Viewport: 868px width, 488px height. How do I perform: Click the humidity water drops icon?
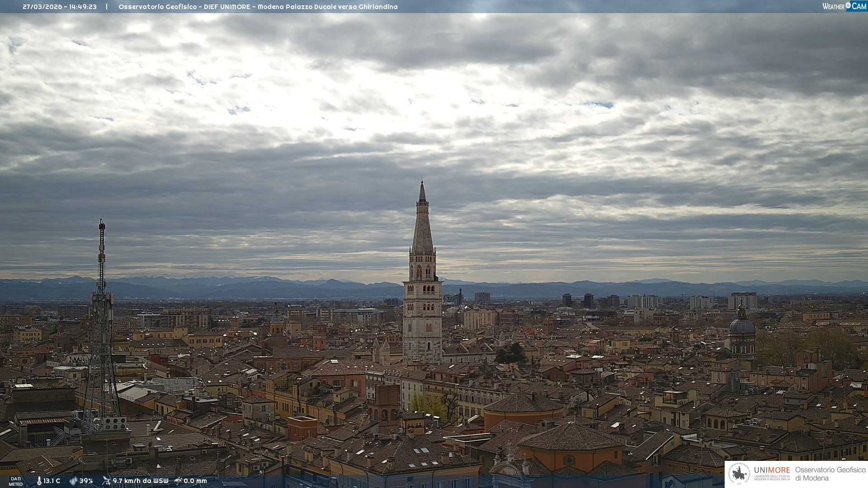[73, 481]
